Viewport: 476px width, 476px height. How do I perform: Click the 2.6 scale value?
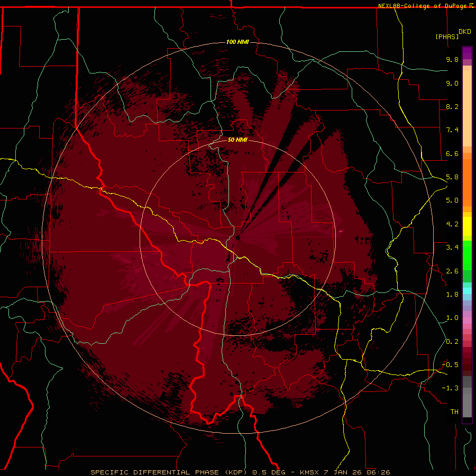[x=452, y=271]
